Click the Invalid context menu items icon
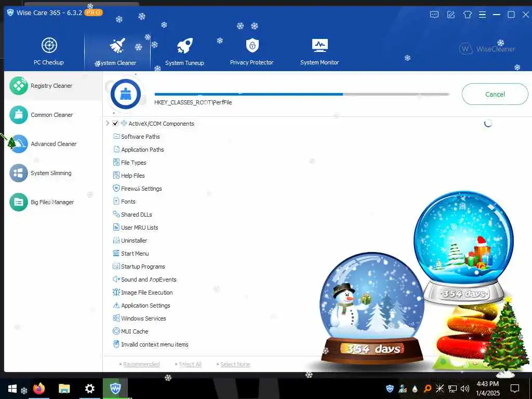This screenshot has width=532, height=399. point(116,344)
